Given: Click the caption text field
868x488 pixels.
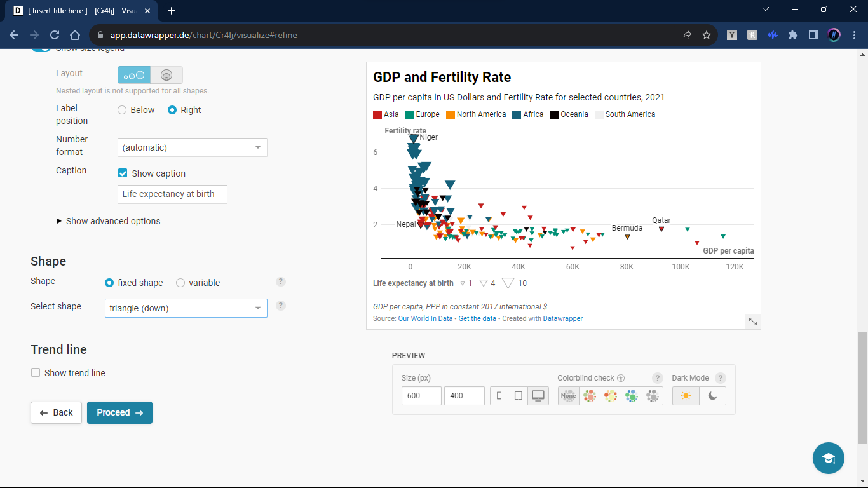Looking at the screenshot, I should pyautogui.click(x=172, y=194).
